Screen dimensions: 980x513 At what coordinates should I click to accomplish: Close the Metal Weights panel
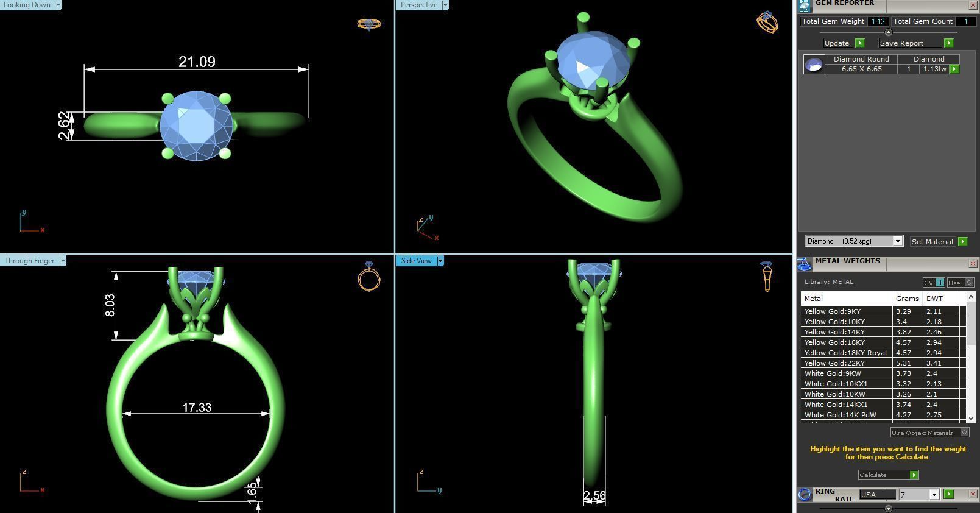(973, 263)
